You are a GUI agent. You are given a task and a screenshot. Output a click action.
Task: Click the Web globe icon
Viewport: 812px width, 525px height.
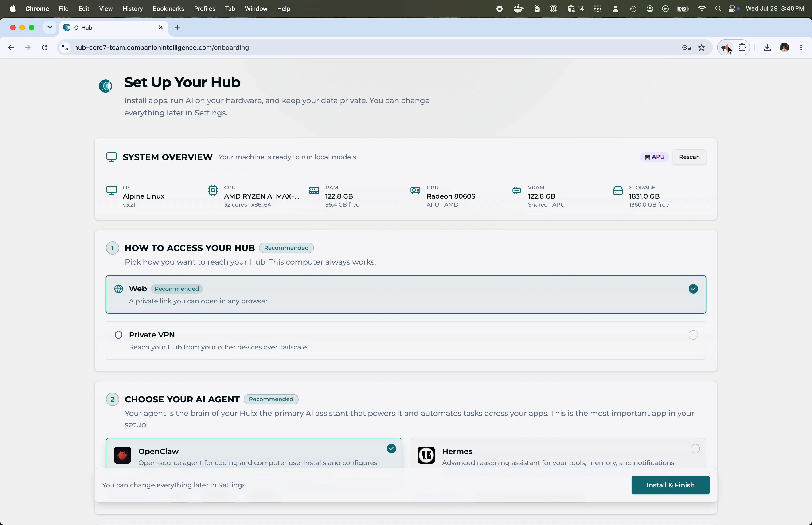118,289
